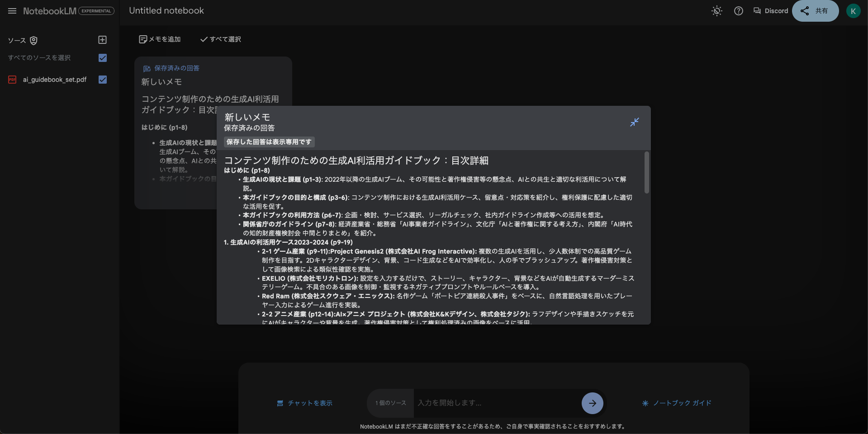The image size is (868, 434).
Task: Collapse the expanded note with arrows icon
Action: (635, 122)
